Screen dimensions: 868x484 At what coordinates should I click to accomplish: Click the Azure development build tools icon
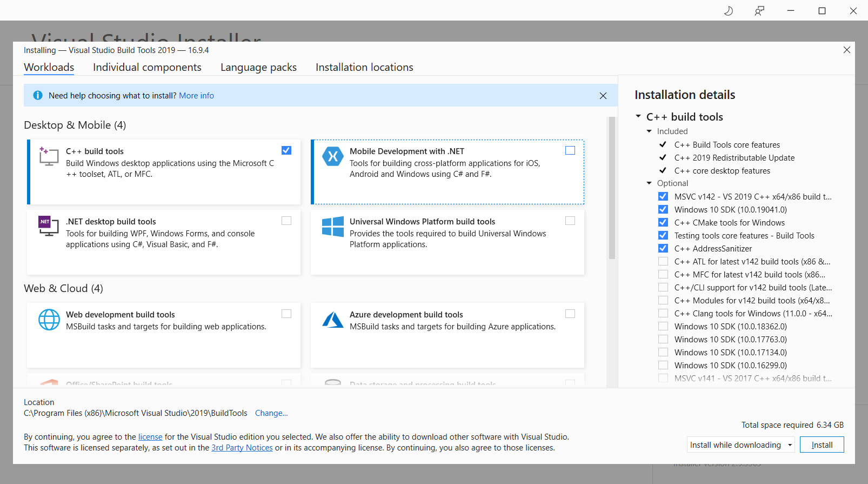pyautogui.click(x=333, y=320)
